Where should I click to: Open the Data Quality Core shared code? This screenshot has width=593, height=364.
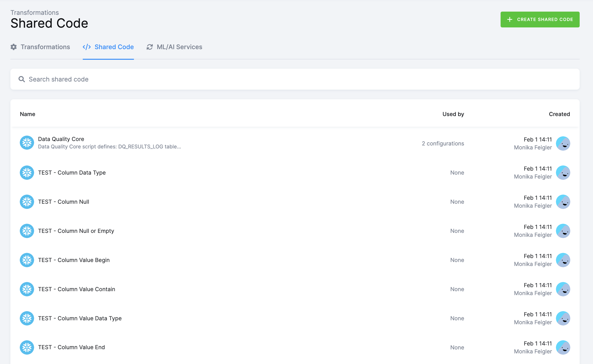(x=61, y=139)
